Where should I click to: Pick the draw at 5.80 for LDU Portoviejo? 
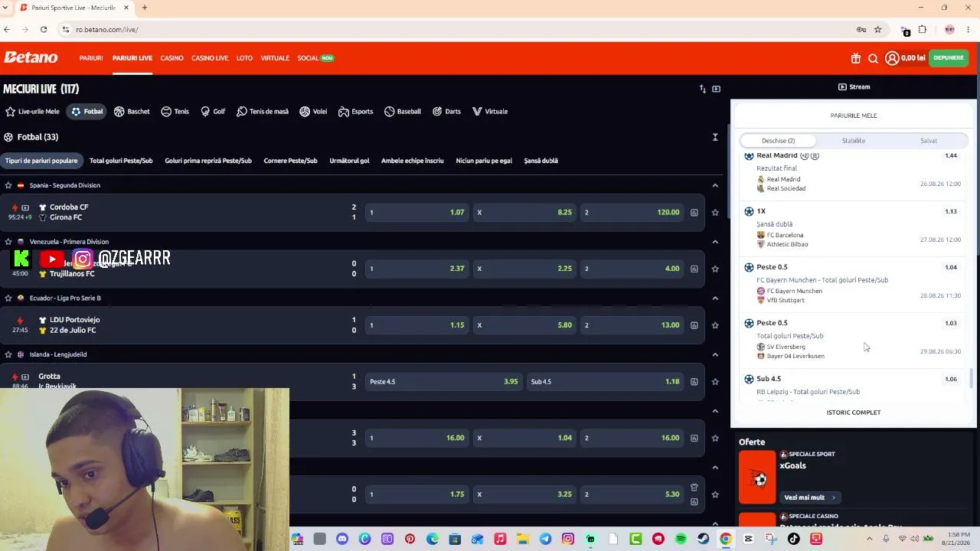(525, 325)
